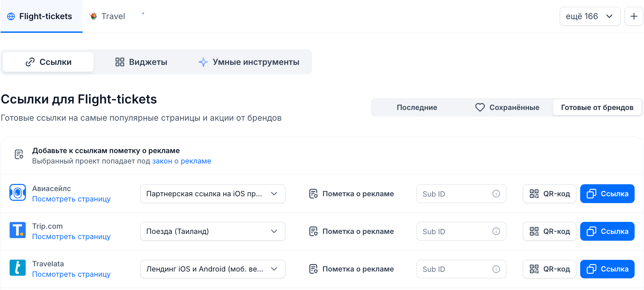The height and width of the screenshot is (290, 644).
Task: Expand the ещё 166 projects dropdown
Action: pos(590,16)
